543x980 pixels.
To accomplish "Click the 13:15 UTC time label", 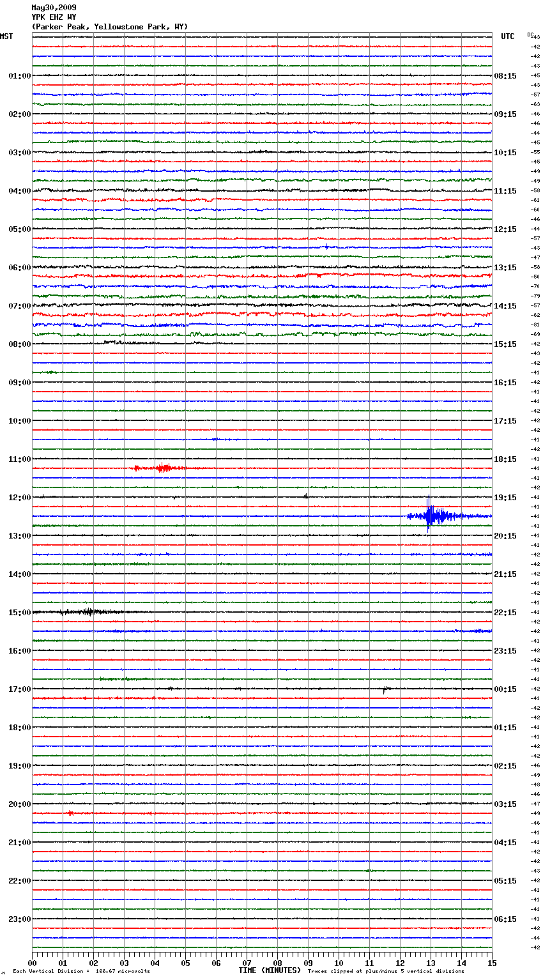I will 505,268.
